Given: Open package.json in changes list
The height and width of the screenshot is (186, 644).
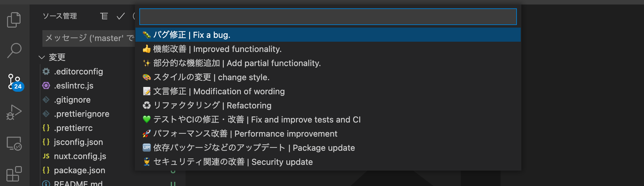Looking at the screenshot, I should [x=79, y=170].
